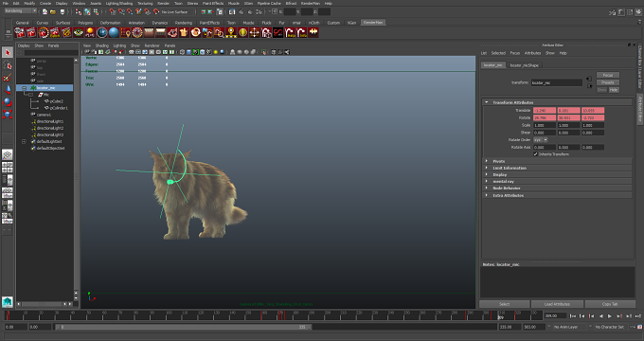Expand the defaultLightSet node in outliner
Image resolution: width=644 pixels, height=341 pixels.
25,141
